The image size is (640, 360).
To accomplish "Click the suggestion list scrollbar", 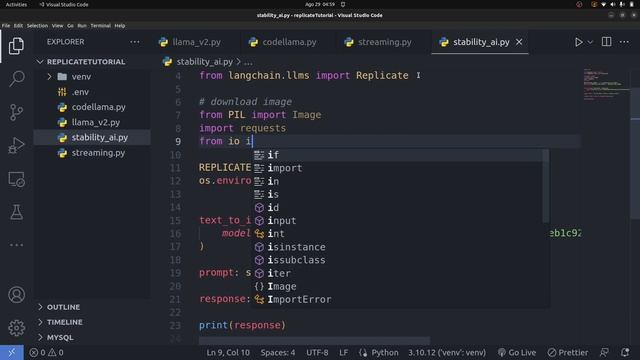I will pos(546,186).
